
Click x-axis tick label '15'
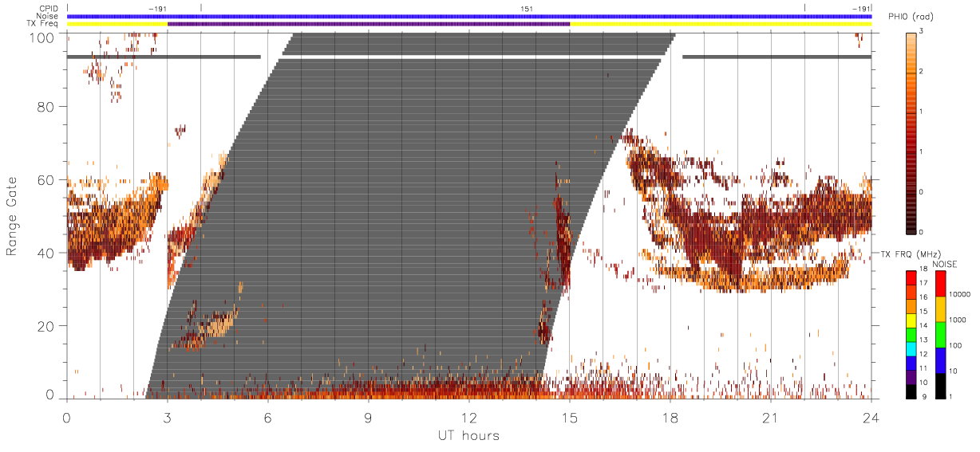click(x=570, y=419)
